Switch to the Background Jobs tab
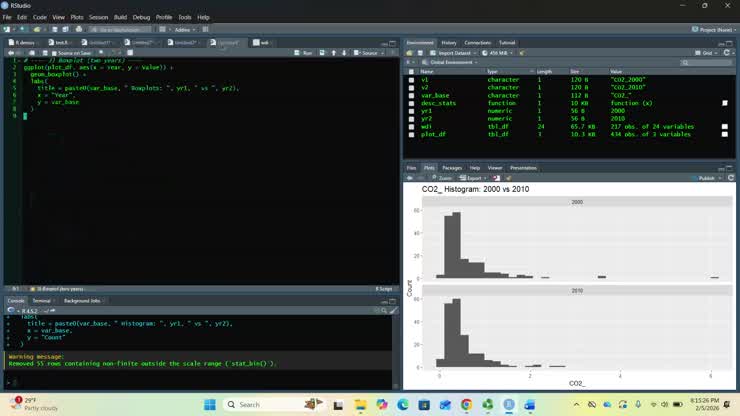Viewport: 740px width, 416px height. click(82, 301)
